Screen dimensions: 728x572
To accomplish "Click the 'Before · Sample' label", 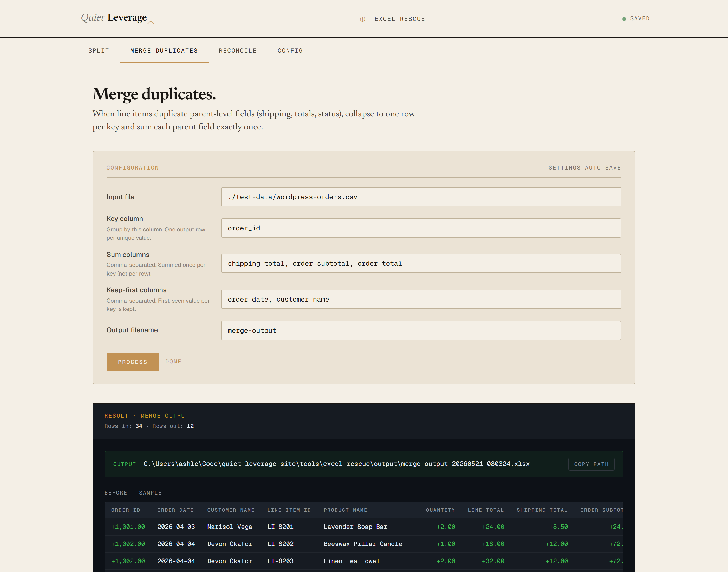I will click(x=133, y=493).
